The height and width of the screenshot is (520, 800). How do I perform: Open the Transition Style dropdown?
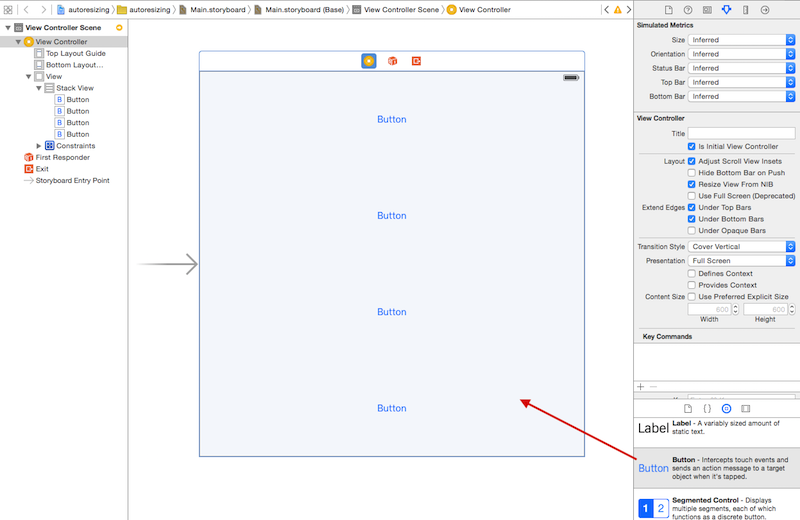coord(741,246)
